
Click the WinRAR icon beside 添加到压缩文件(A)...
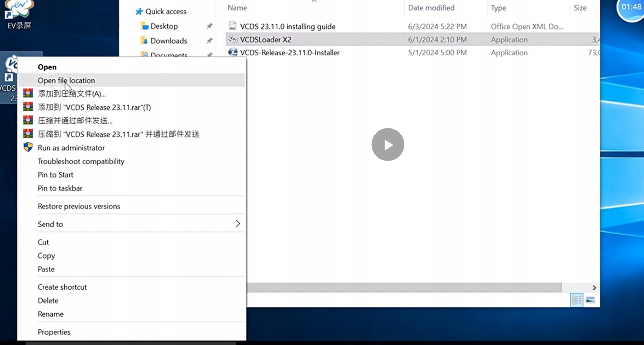pos(28,93)
